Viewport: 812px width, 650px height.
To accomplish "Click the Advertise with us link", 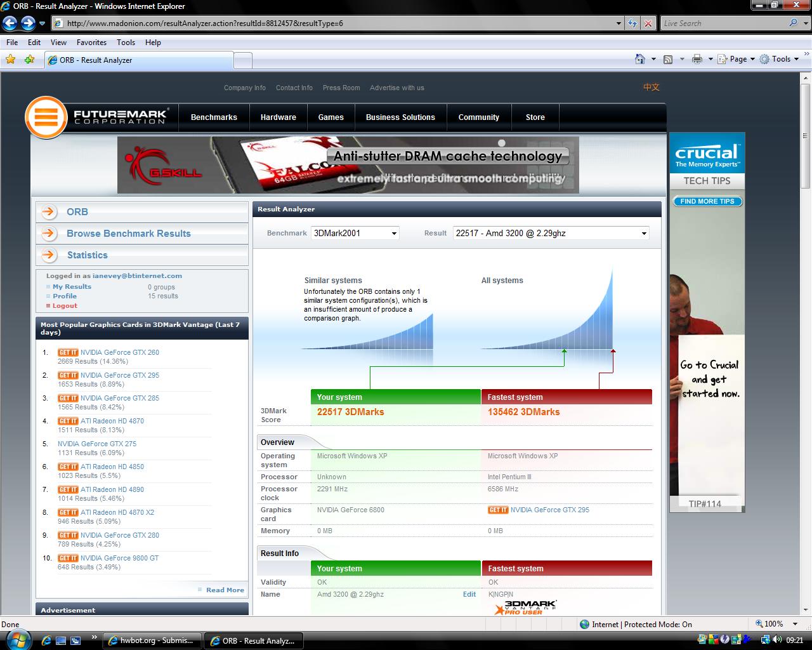I will point(397,88).
